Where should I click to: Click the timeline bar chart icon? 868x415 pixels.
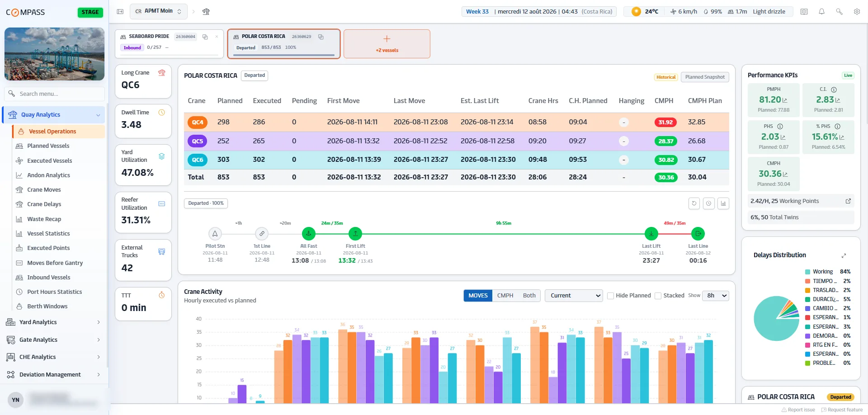(x=723, y=203)
